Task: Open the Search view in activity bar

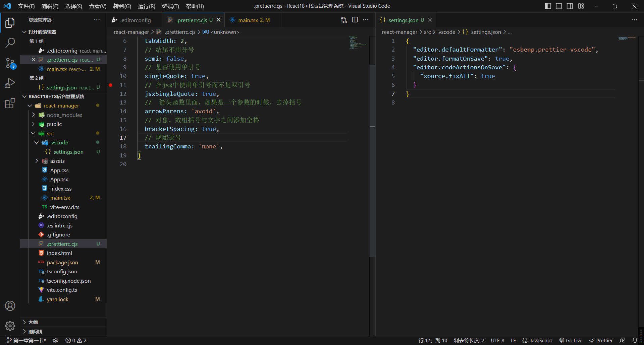Action: coord(10,43)
